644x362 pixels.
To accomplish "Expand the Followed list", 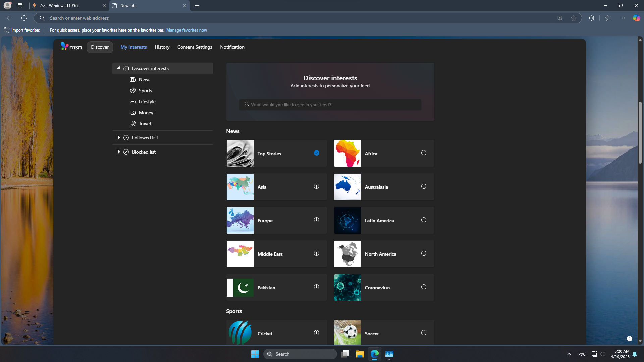I will tap(118, 138).
